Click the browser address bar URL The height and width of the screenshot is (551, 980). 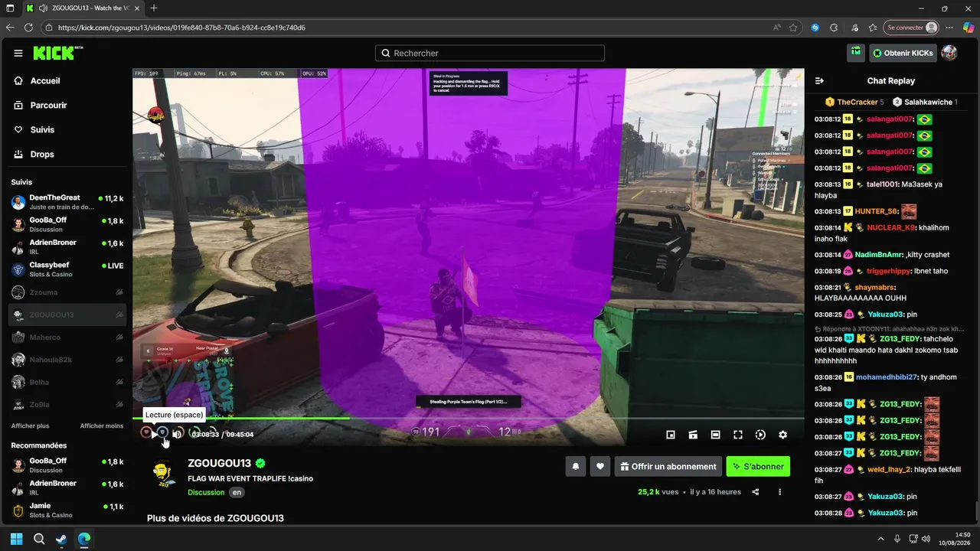tap(181, 28)
